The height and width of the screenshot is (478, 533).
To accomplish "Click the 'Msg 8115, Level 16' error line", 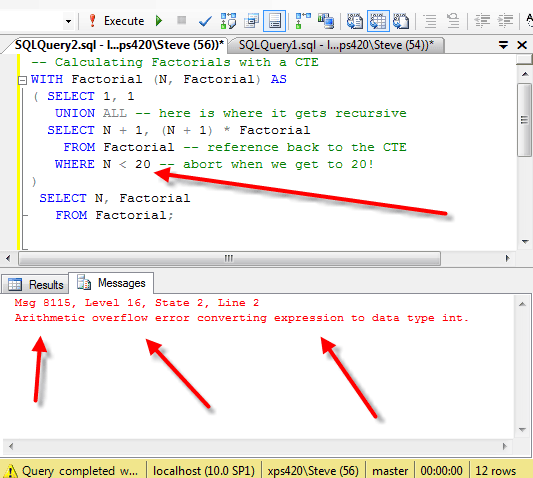I will coord(137,303).
